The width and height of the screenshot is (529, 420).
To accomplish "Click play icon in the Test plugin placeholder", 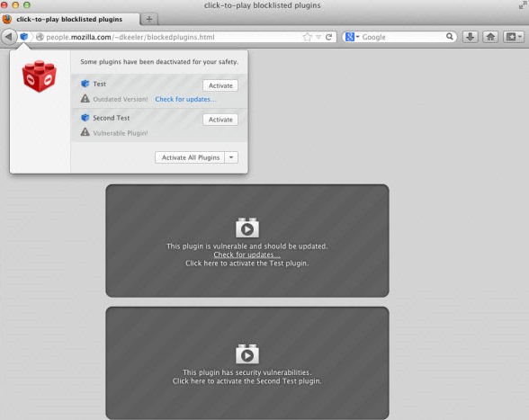I will click(x=247, y=228).
